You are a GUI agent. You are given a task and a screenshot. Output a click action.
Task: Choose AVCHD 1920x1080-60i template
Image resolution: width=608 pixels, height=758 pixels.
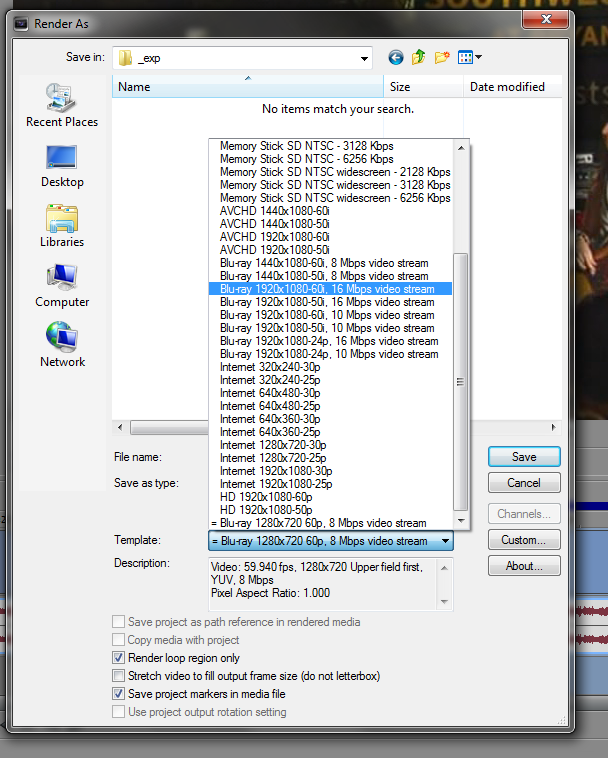tap(330, 237)
